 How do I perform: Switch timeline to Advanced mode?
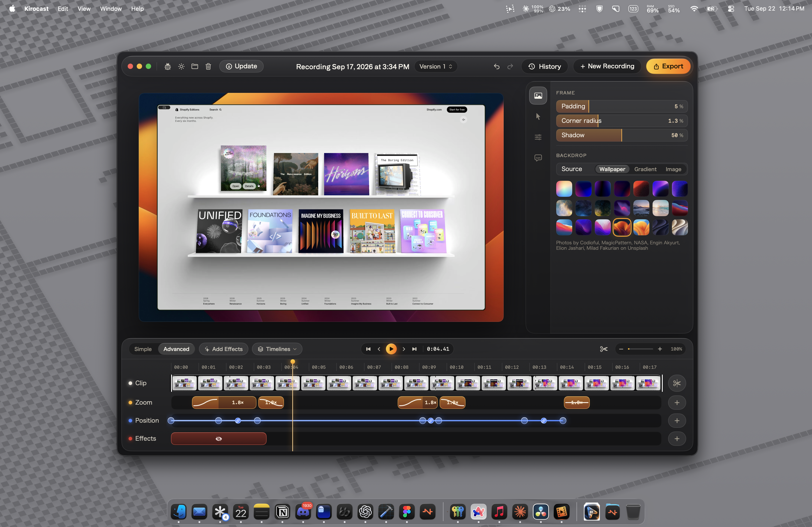176,349
